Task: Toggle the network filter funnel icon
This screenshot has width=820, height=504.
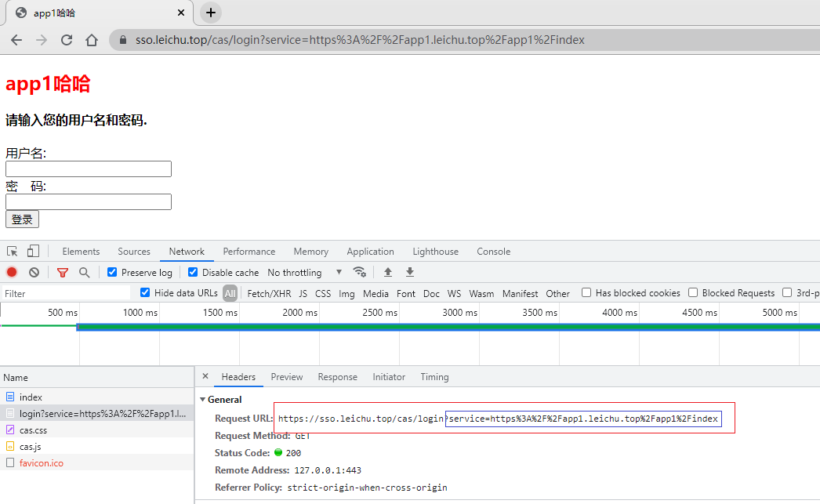Action: click(x=63, y=273)
